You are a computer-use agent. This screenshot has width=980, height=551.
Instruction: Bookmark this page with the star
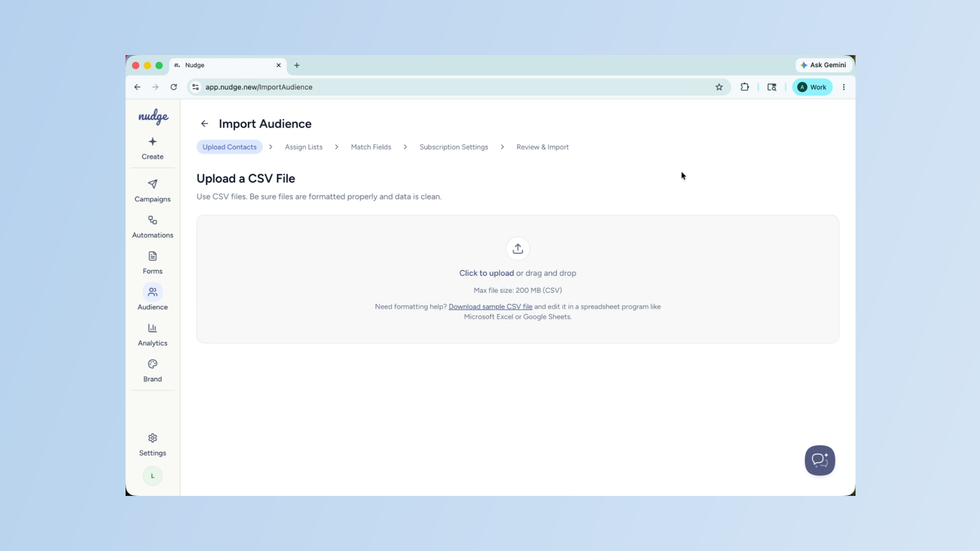pos(719,87)
